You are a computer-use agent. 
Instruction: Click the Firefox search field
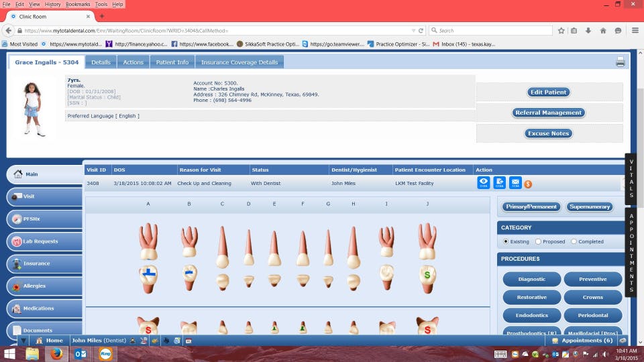491,31
